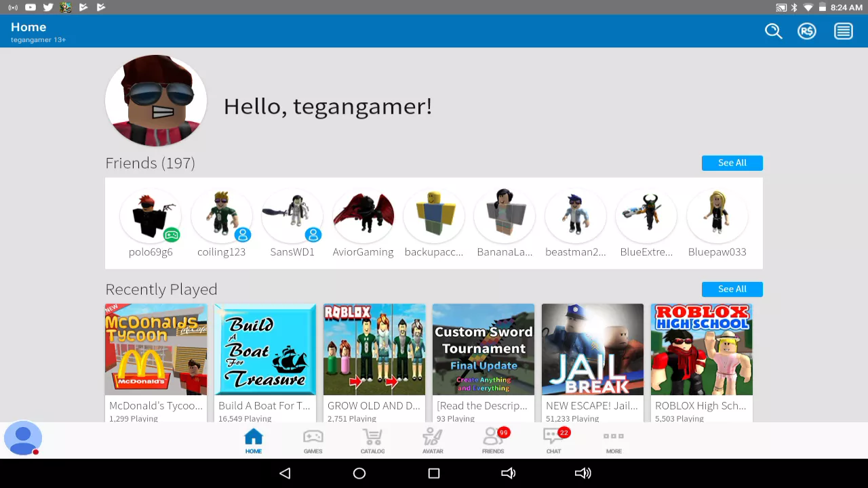Switch to the Catalog tab
This screenshot has height=488, width=868.
click(x=372, y=441)
